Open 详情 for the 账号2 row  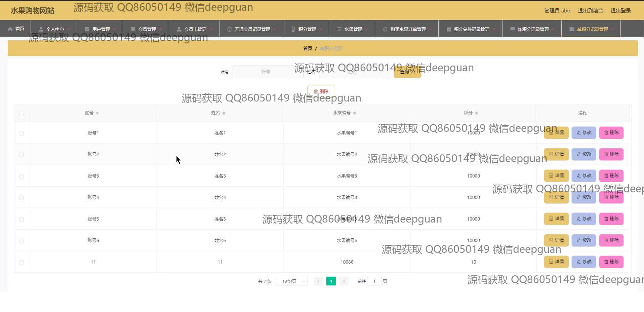pos(556,154)
